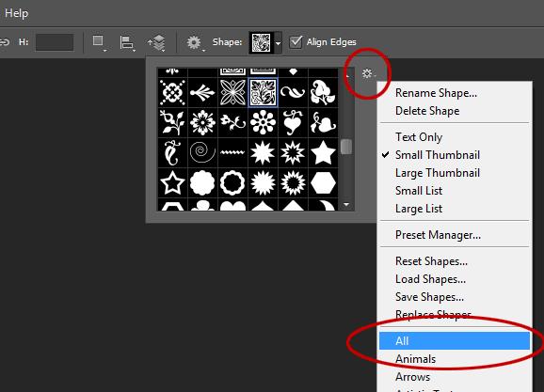Open the shape picker gear menu
Screen dimensions: 544x392
point(368,73)
